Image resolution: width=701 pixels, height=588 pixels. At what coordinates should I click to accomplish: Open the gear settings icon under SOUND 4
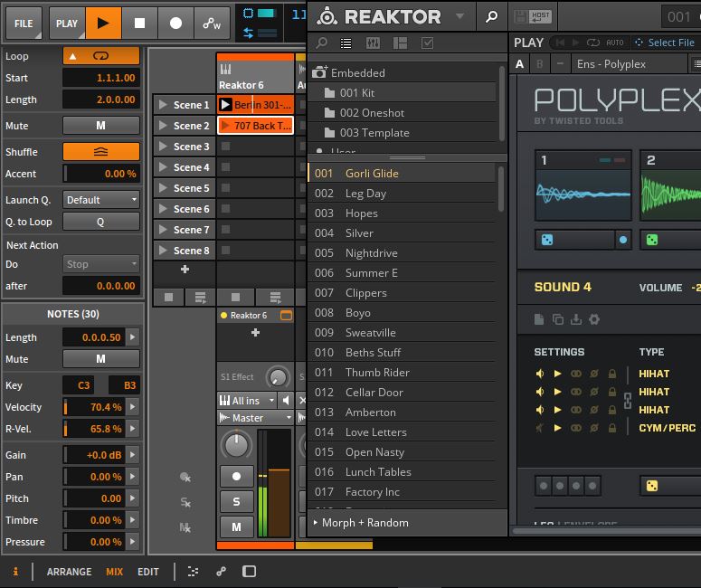click(x=594, y=319)
